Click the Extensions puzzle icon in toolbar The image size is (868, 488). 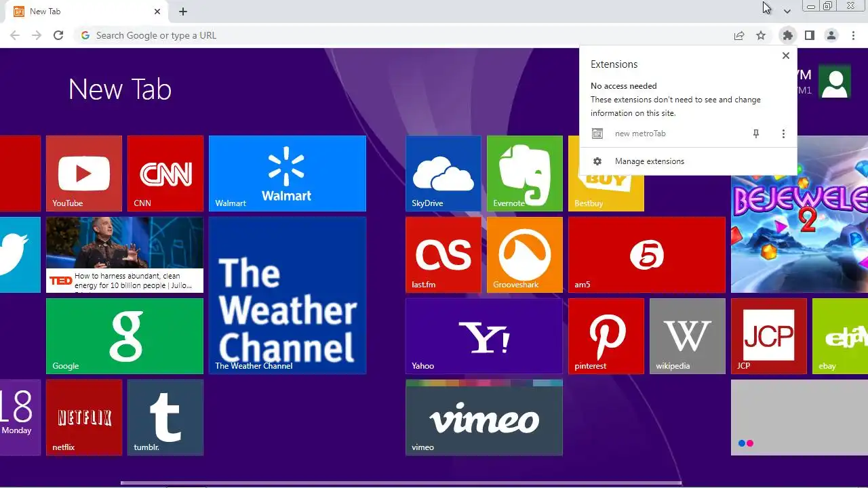pos(787,35)
